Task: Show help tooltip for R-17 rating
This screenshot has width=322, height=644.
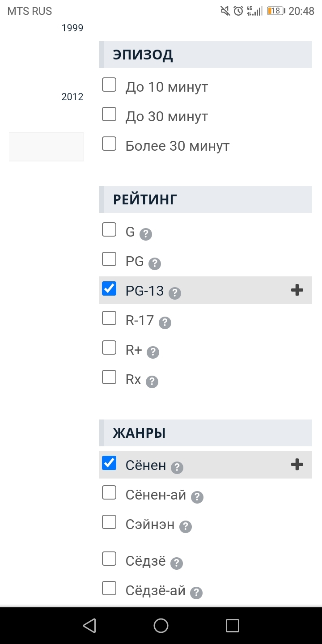Action: (x=165, y=323)
